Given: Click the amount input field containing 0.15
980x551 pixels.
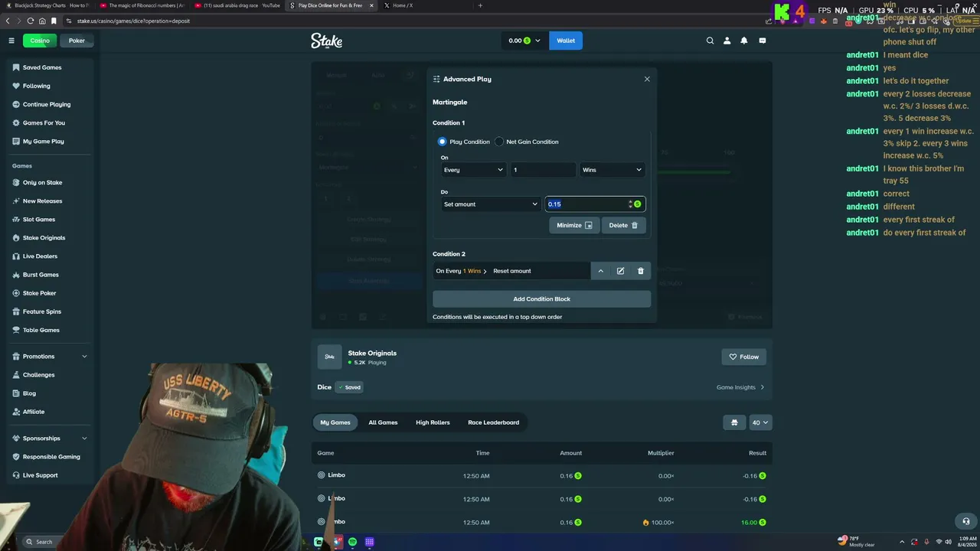Looking at the screenshot, I should click(x=595, y=204).
